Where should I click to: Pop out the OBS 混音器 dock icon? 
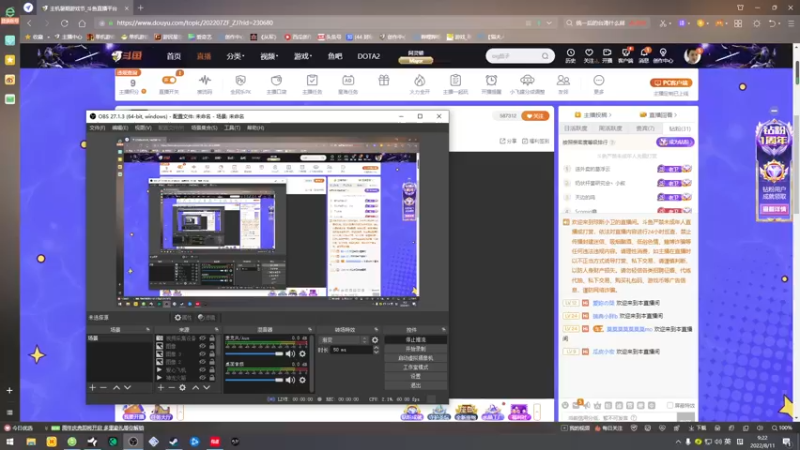[309, 330]
